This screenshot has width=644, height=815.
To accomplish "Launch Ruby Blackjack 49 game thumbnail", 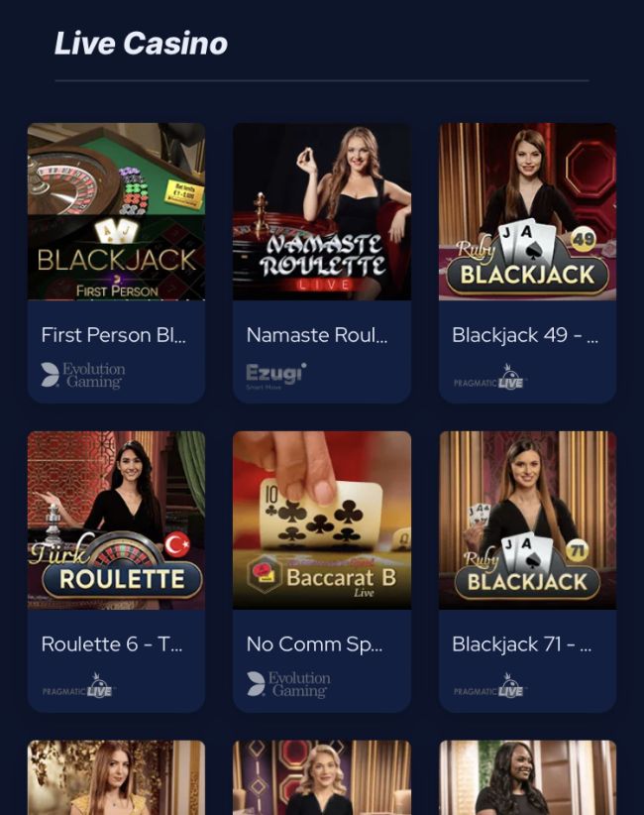I will tap(528, 211).
